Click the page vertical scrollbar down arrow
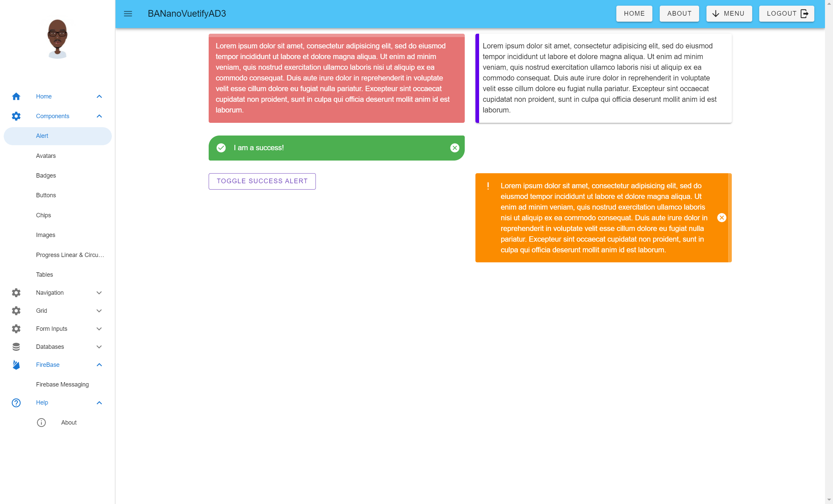833x504 pixels. [x=829, y=500]
